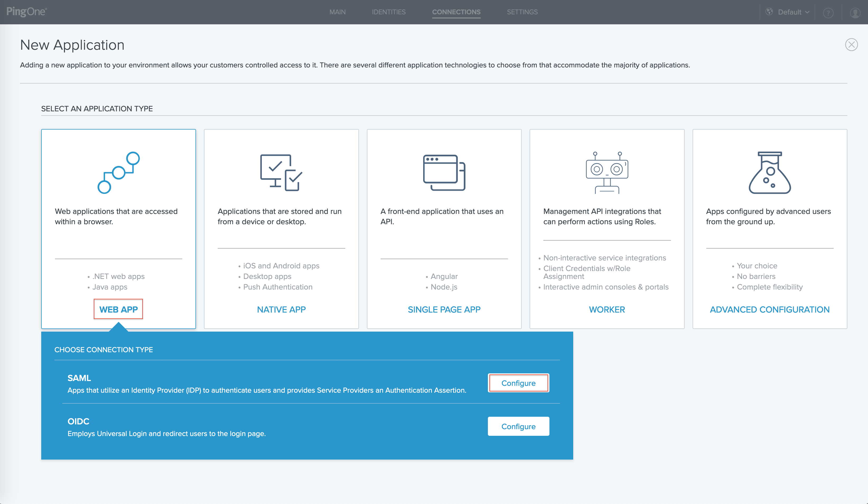Collapse the connection type panel via Web App card
868x504 pixels.
(119, 309)
